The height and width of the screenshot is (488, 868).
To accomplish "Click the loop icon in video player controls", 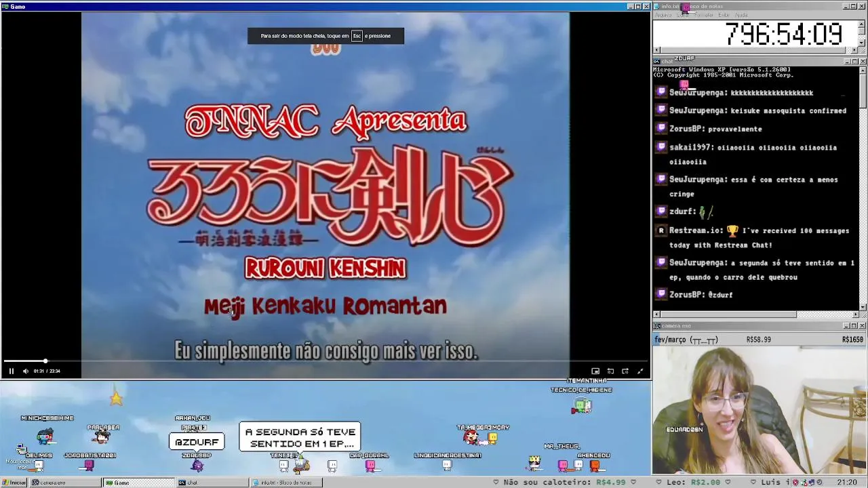I will pos(610,371).
